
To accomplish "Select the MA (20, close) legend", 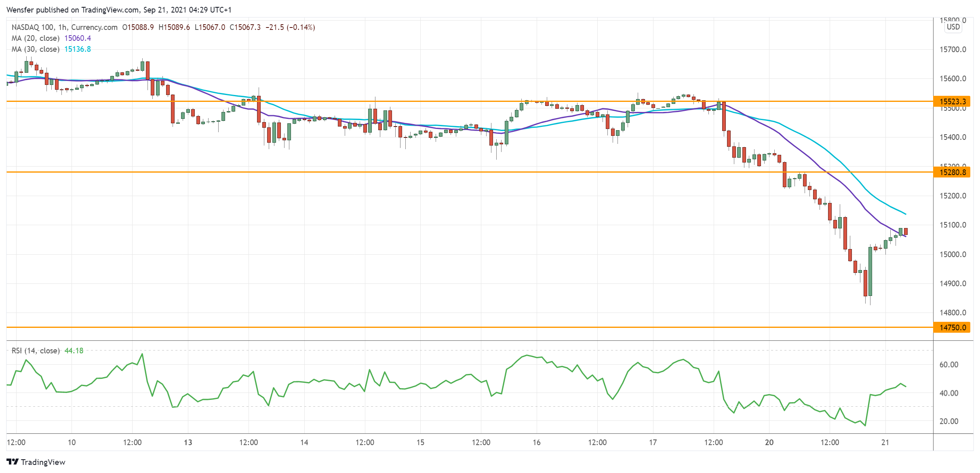I will [36, 38].
